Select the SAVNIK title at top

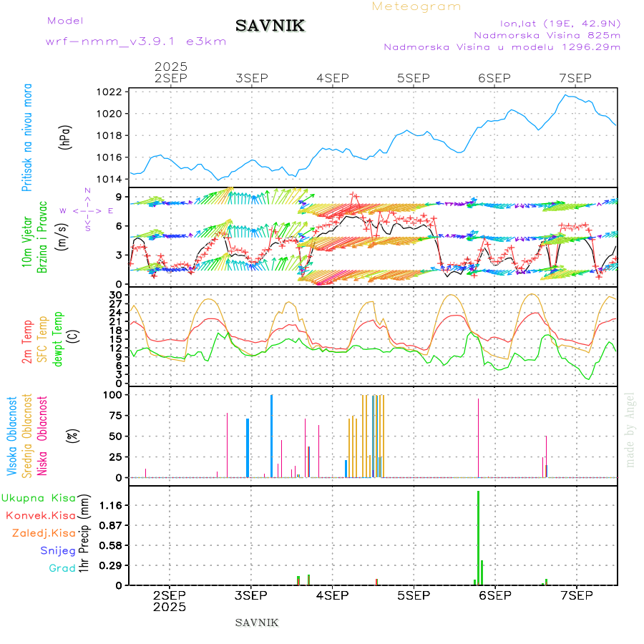point(270,26)
